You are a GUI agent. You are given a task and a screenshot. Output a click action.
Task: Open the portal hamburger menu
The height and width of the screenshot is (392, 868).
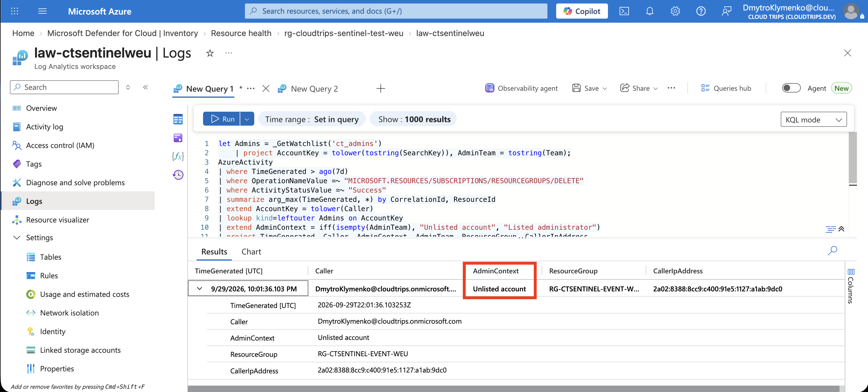pyautogui.click(x=42, y=11)
